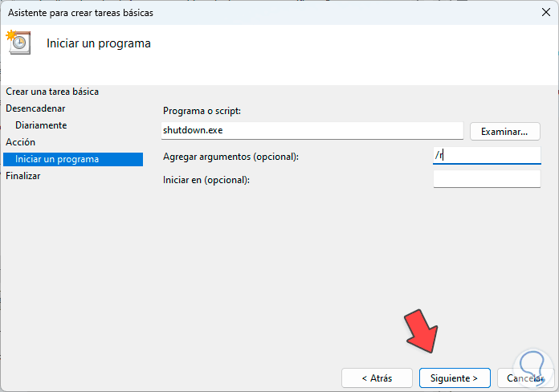Click the empty Iniciar en field
The height and width of the screenshot is (392, 559).
[x=486, y=179]
